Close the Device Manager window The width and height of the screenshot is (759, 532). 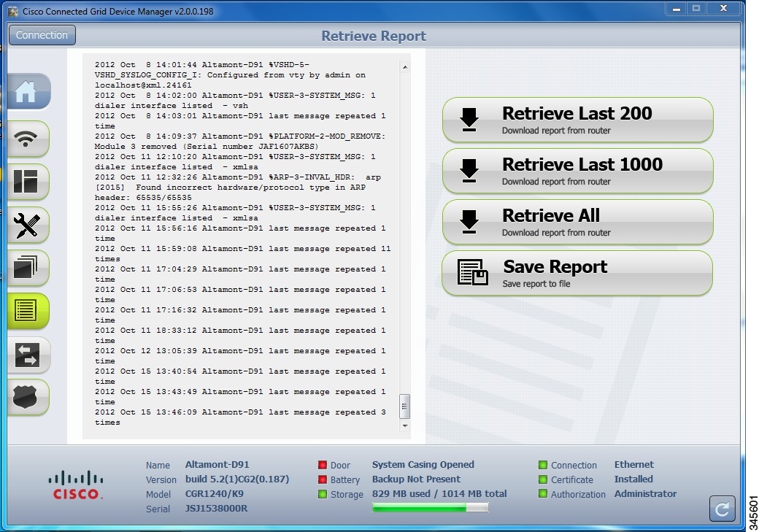coord(724,8)
